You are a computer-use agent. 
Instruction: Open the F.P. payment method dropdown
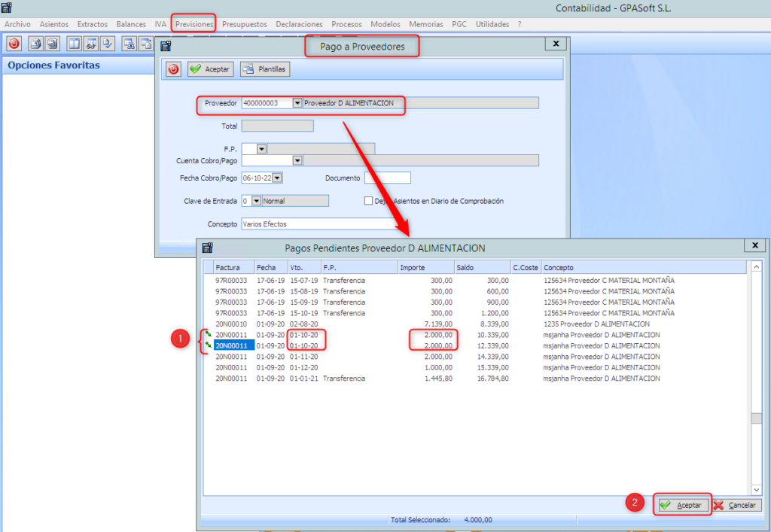261,149
